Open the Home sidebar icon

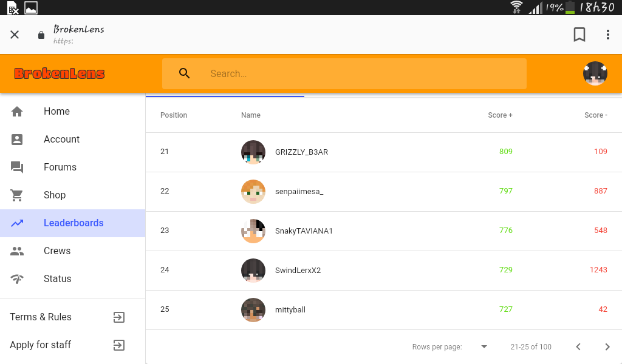point(17,112)
